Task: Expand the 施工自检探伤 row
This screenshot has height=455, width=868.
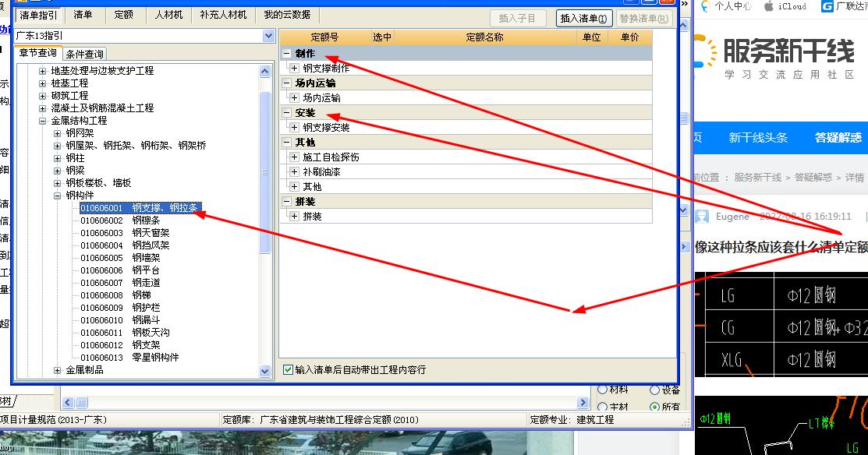Action: tap(295, 157)
